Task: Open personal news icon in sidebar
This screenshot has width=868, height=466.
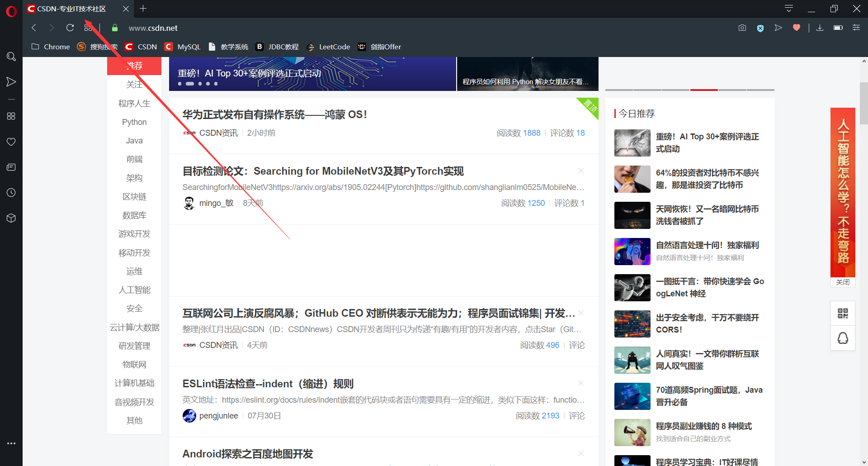Action: 11,167
